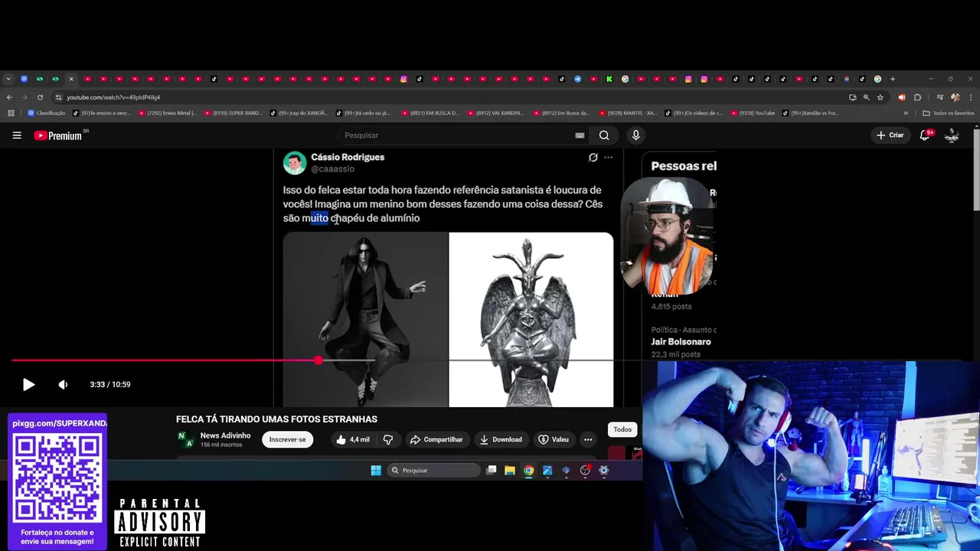The height and width of the screenshot is (551, 980).
Task: Click the taskbar Pesquisar search box
Action: point(433,471)
